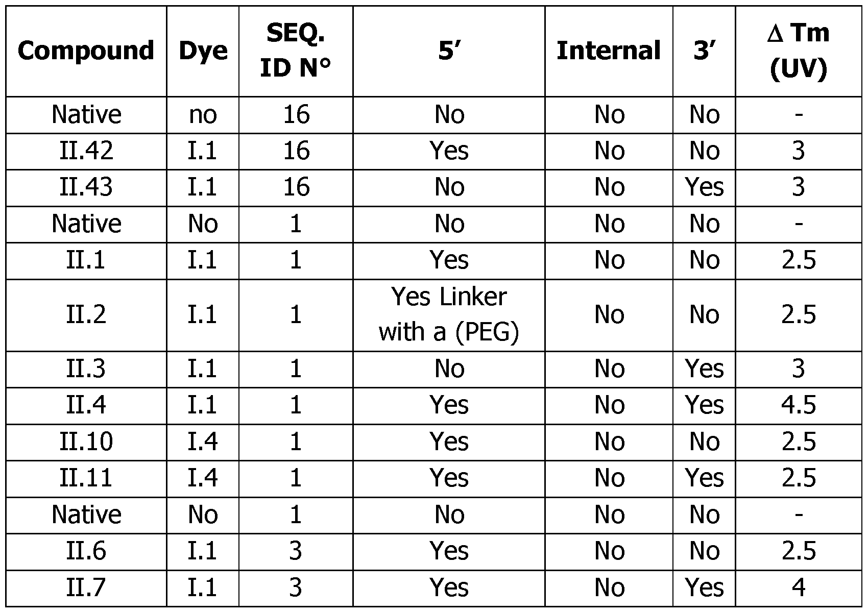
Task: Click the Compound column header
Action: tap(86, 51)
